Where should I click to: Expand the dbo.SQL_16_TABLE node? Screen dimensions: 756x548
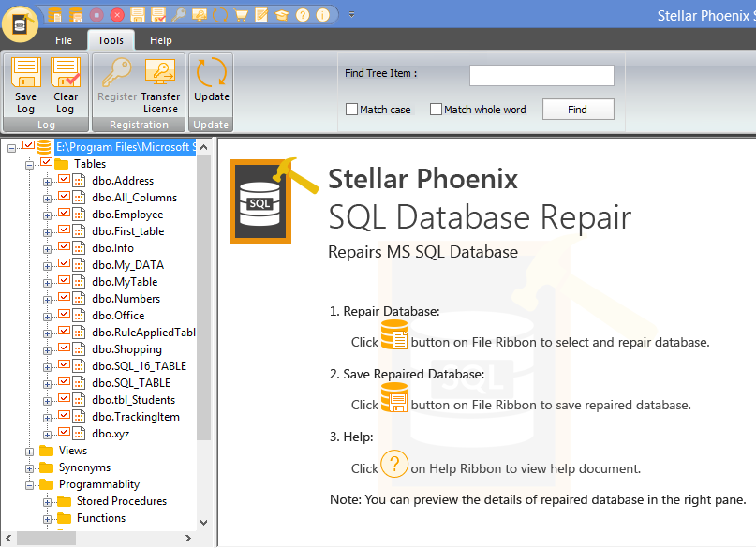click(x=47, y=367)
